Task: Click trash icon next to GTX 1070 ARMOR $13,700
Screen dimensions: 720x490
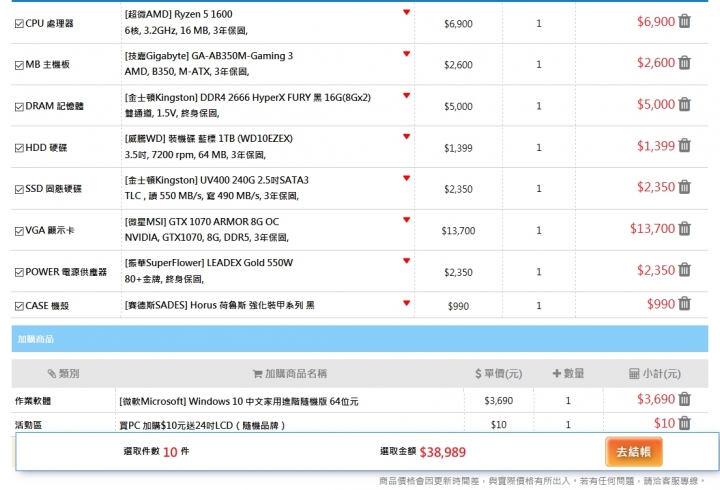Action: click(x=684, y=228)
